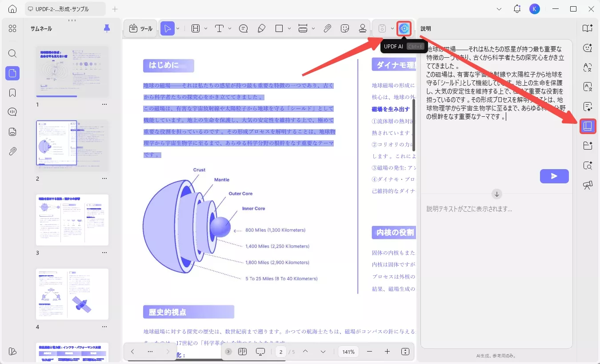
Task: Click the 141% zoom level control
Action: [x=348, y=352]
